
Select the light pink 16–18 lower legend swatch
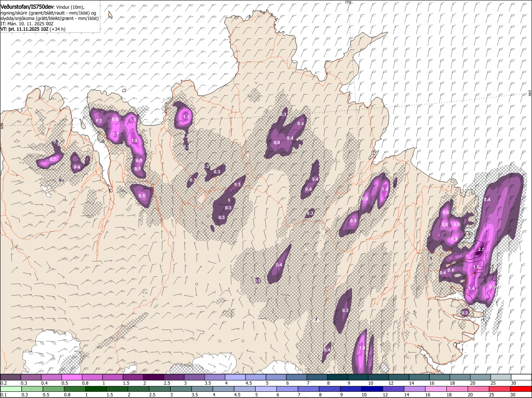pyautogui.click(x=435, y=389)
